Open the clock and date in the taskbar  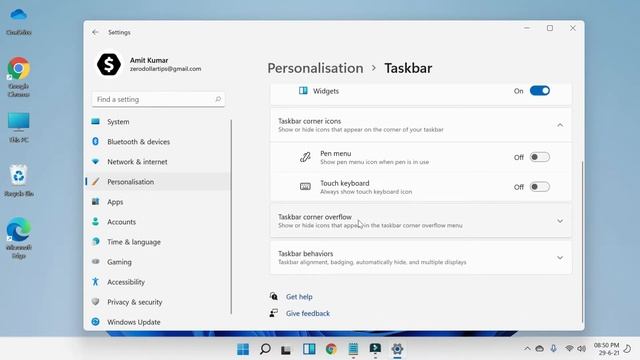(606, 349)
